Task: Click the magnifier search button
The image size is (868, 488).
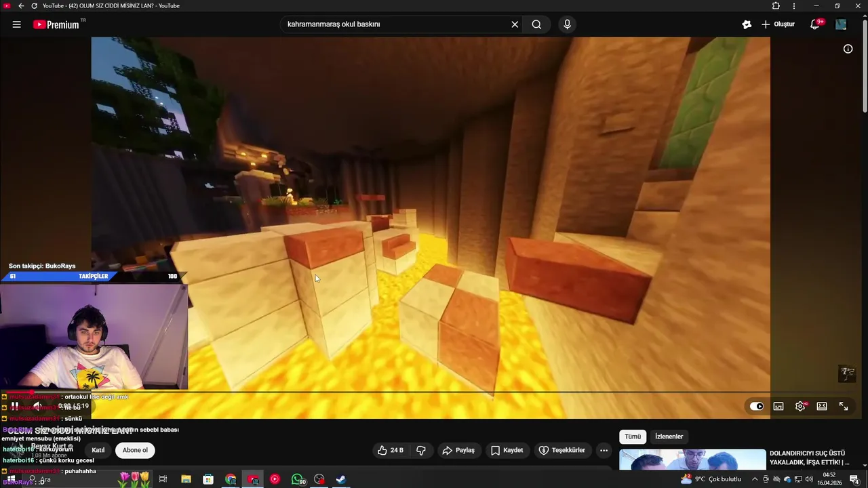Action: click(536, 24)
